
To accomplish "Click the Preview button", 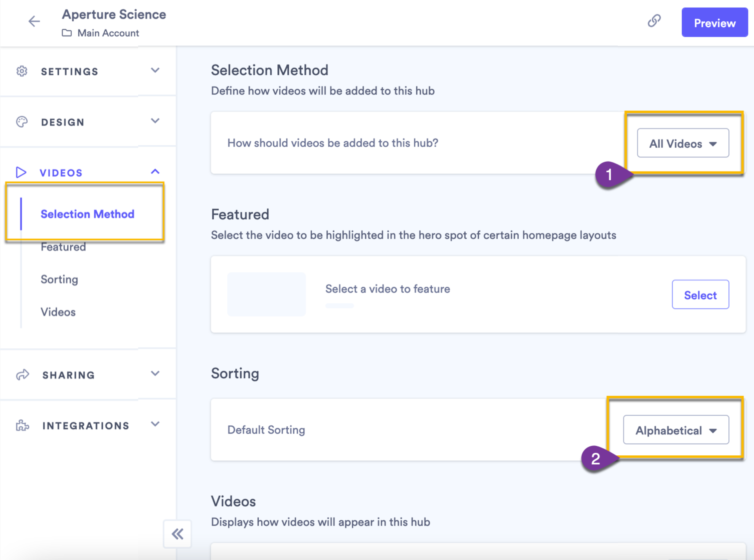I will coord(715,22).
